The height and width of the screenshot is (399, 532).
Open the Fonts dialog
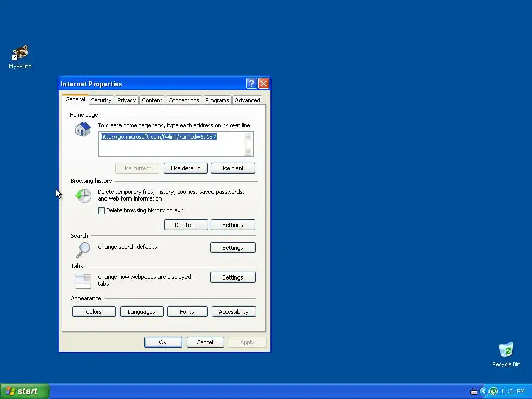pos(187,312)
